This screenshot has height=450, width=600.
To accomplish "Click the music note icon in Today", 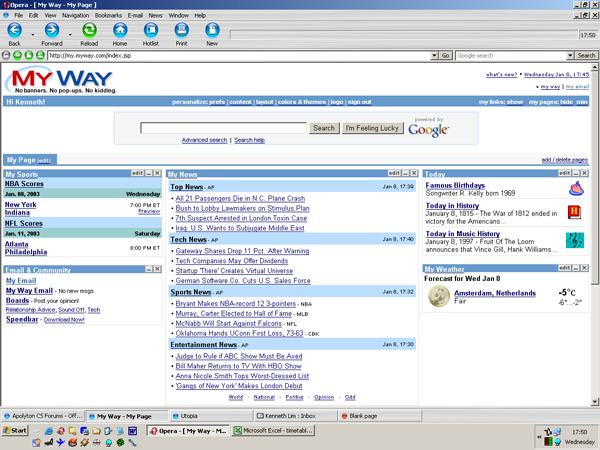I will pyautogui.click(x=575, y=239).
